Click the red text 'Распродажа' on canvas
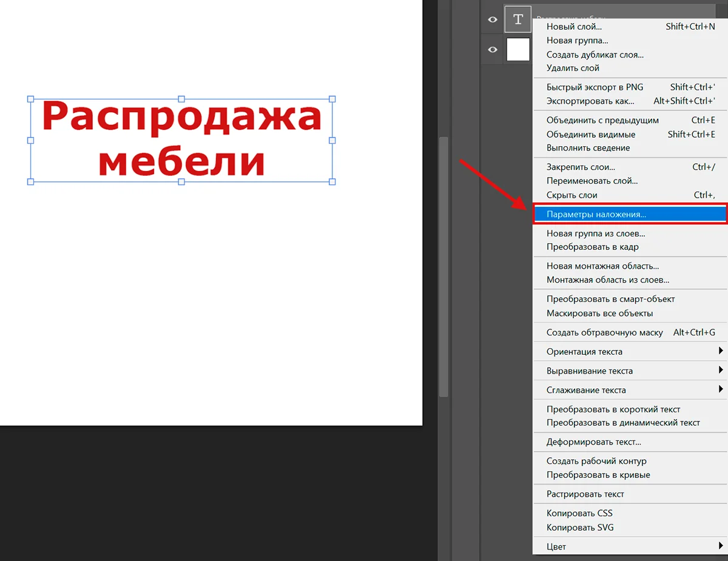This screenshot has width=728, height=561. [x=181, y=118]
